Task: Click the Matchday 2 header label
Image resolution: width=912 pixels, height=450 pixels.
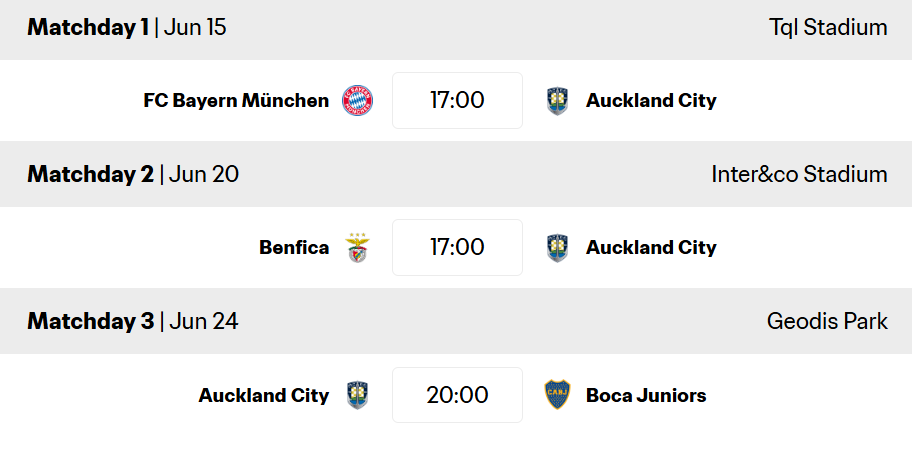Action: click(x=91, y=174)
